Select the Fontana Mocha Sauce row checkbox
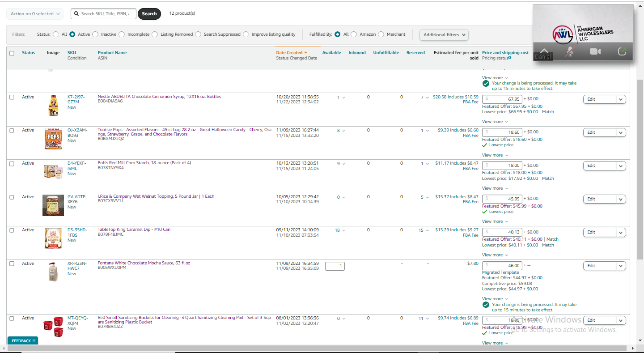 pos(12,264)
